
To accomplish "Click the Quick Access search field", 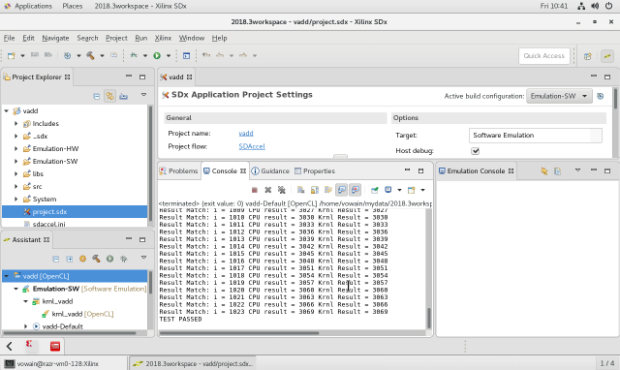I will click(x=544, y=56).
